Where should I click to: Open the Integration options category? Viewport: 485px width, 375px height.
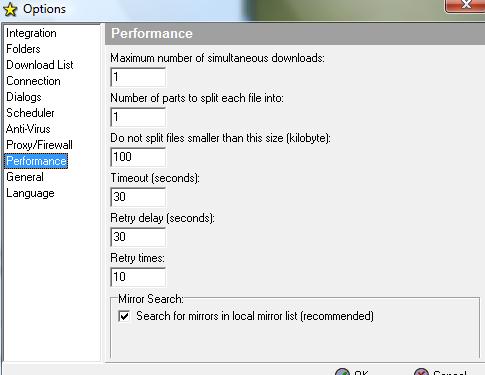tap(31, 33)
